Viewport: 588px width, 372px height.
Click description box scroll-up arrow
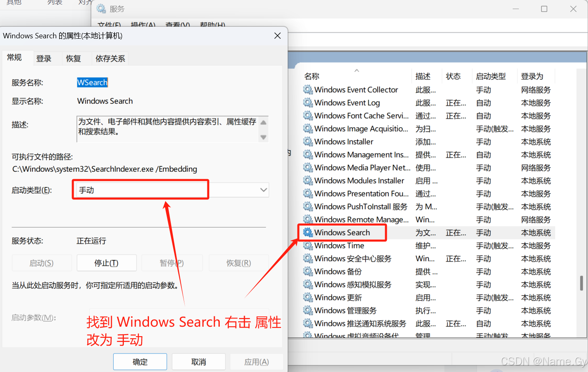click(x=264, y=122)
